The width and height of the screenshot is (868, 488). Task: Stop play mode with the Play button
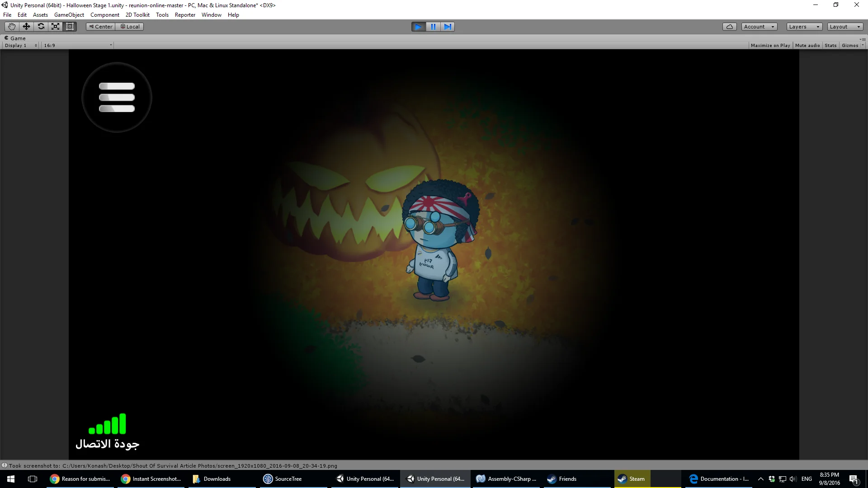point(419,27)
